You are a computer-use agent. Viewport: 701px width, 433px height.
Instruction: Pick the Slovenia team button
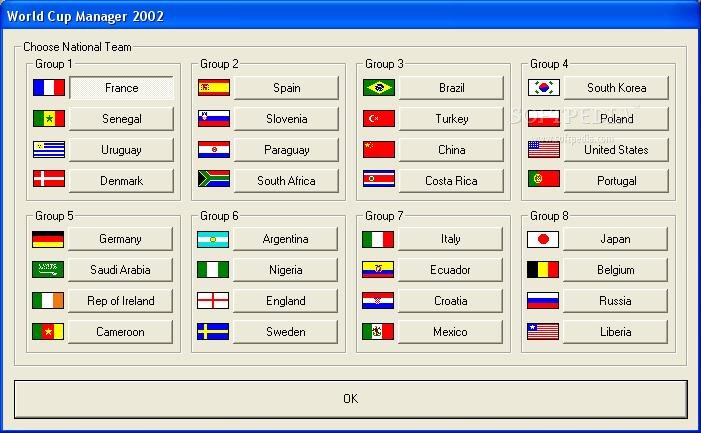[x=287, y=118]
